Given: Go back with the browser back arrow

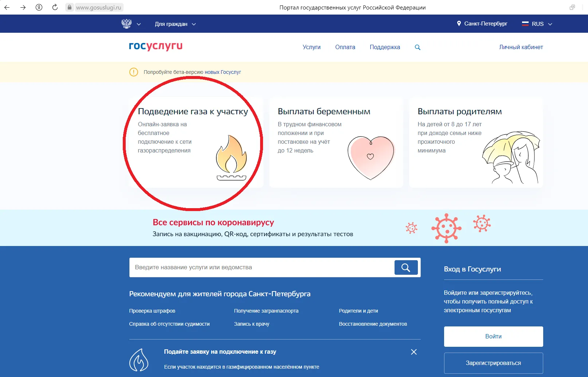Looking at the screenshot, I should 7,7.
